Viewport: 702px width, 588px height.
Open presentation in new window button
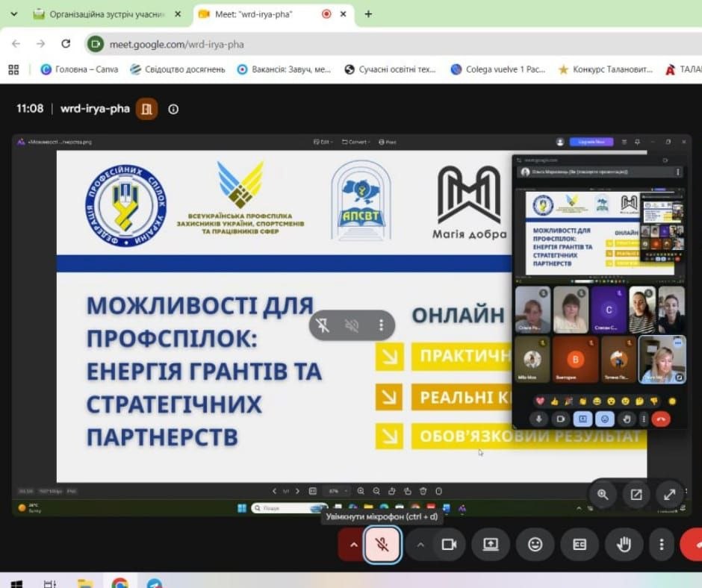coord(636,495)
